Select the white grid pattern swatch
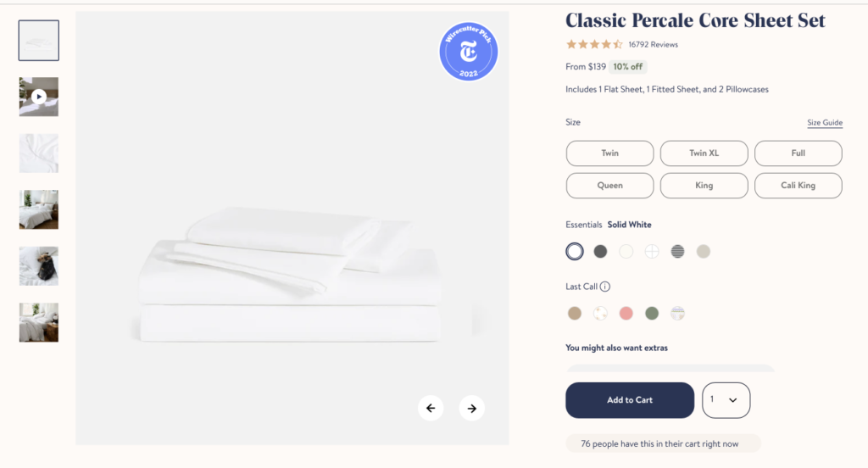Viewport: 868px width, 468px height. [x=652, y=251]
